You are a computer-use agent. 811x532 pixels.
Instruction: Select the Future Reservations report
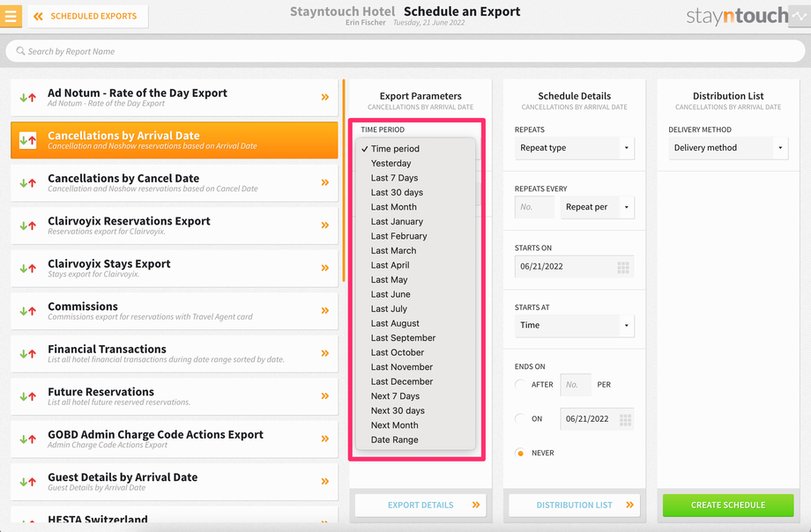tap(175, 396)
